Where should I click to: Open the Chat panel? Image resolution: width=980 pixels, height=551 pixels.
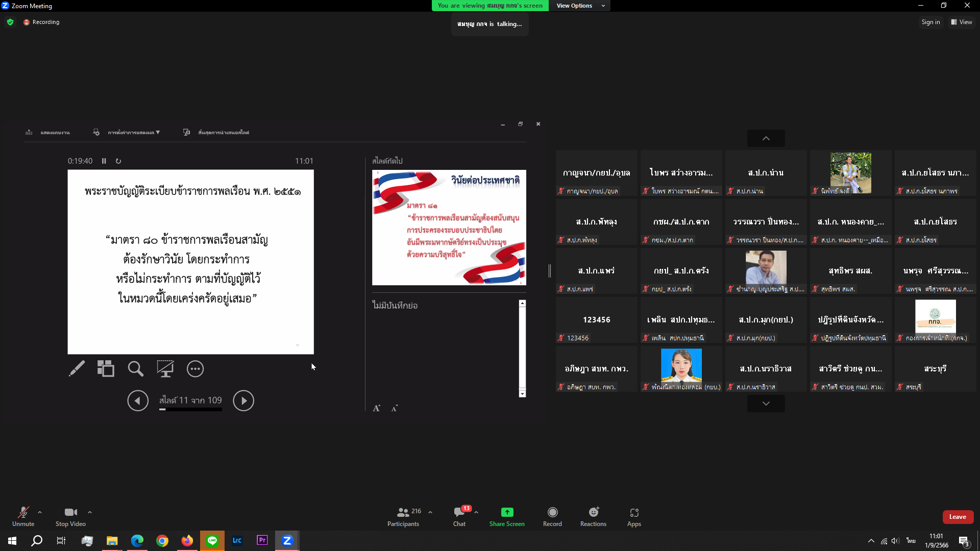point(459,516)
